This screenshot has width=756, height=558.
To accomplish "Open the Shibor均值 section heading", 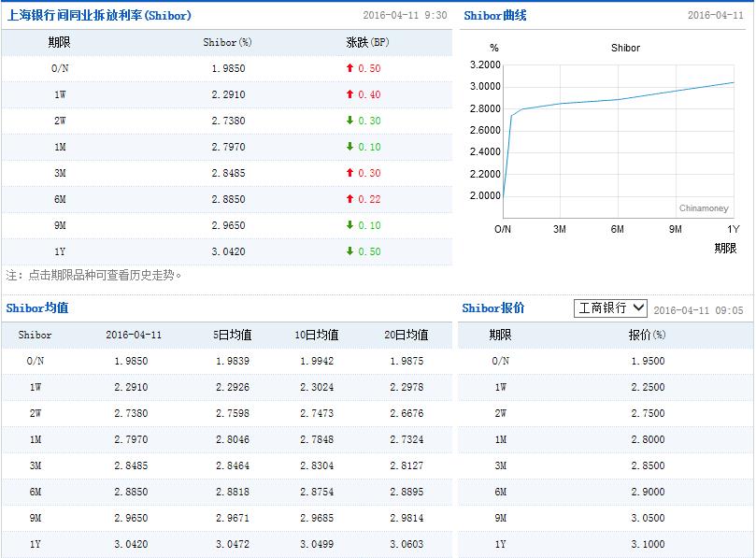I will click(37, 308).
